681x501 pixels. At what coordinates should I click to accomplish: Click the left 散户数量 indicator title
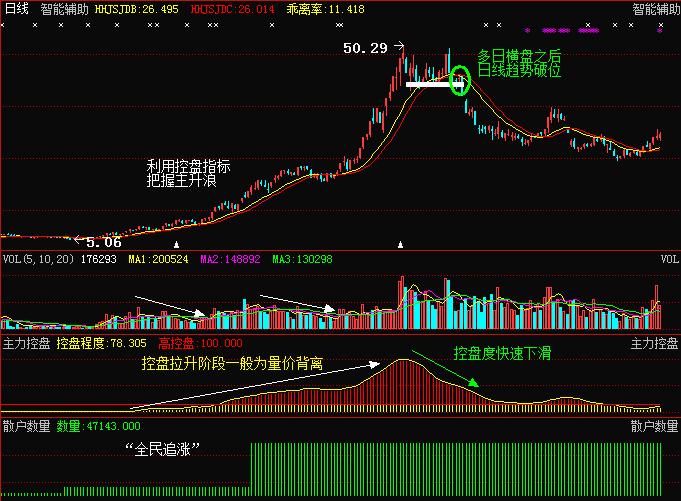pyautogui.click(x=26, y=426)
